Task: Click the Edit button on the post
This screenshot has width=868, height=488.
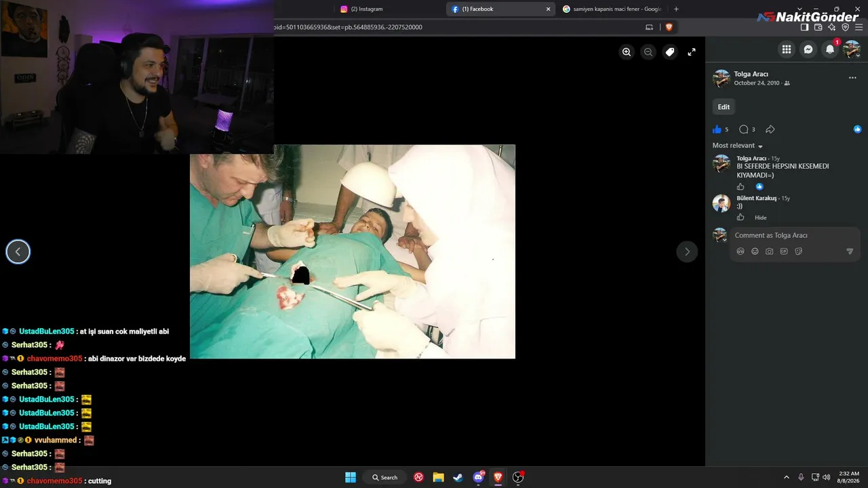Action: [x=724, y=107]
